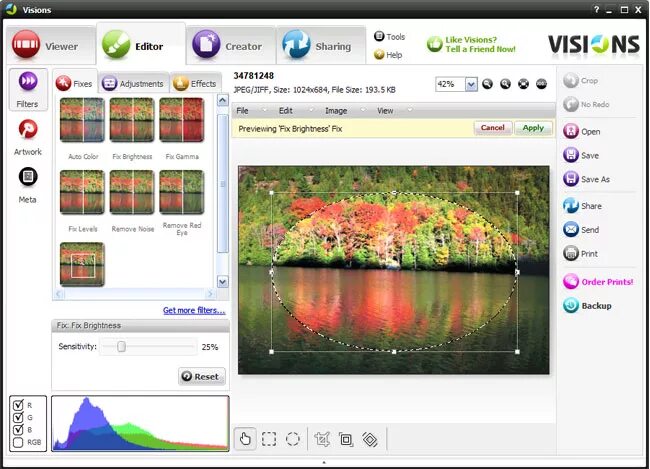
Task: Switch to the Fixes tab
Action: click(x=75, y=83)
